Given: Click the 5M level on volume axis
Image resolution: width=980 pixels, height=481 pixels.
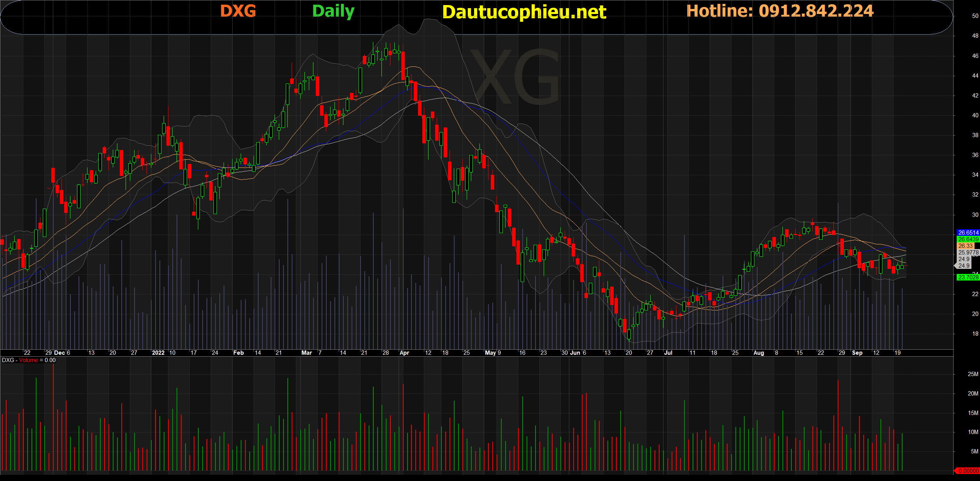Looking at the screenshot, I should pyautogui.click(x=974, y=451).
